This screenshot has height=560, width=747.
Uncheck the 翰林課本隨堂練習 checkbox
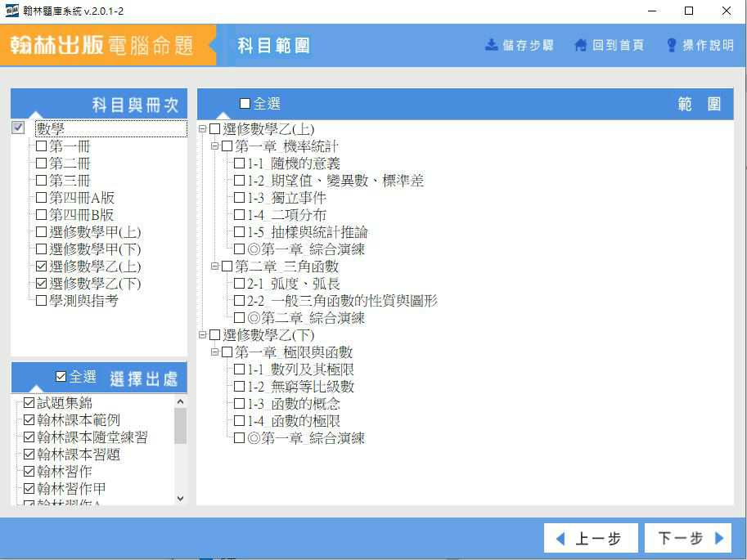pos(29,437)
